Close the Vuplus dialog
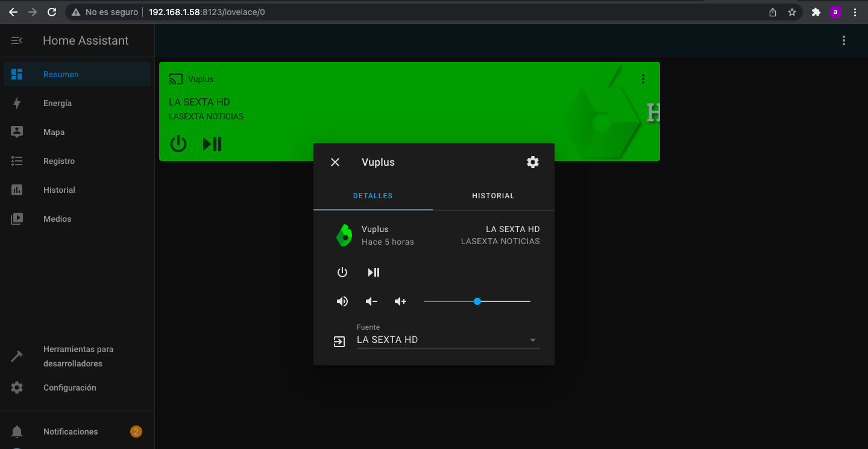The image size is (868, 449). pyautogui.click(x=335, y=162)
